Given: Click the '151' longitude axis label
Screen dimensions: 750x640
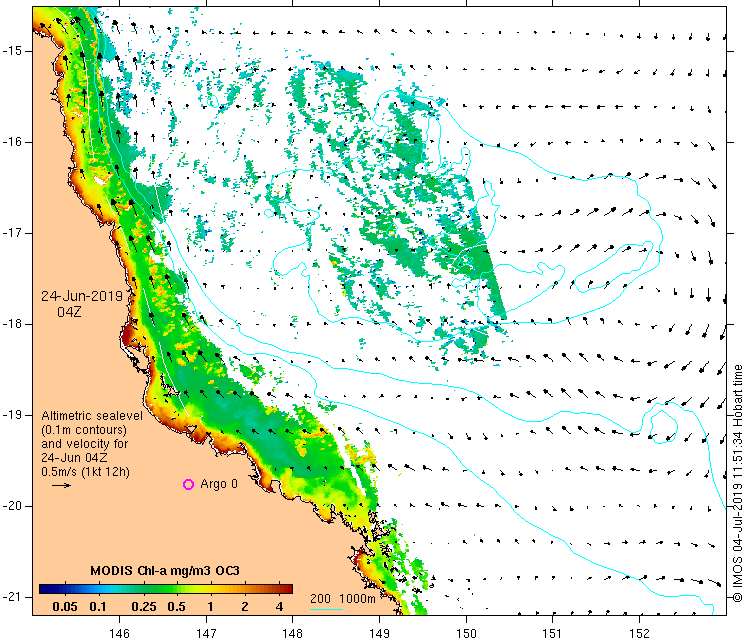Looking at the screenshot, I should 552,633.
